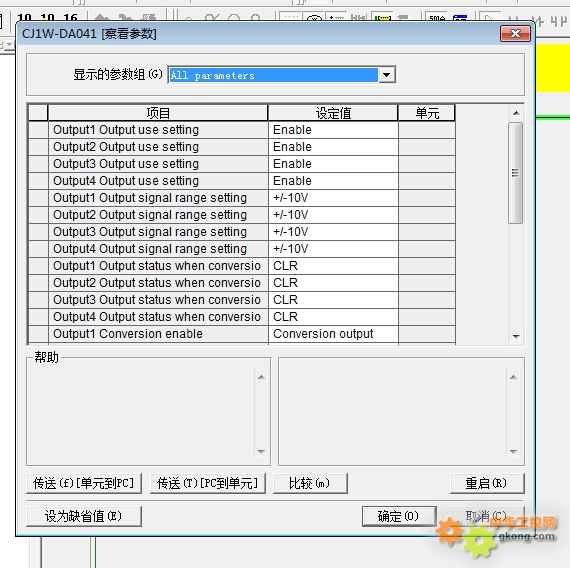Screen dimensions: 570x568
Task: Click Enable value for Output2 use setting
Action: [x=333, y=147]
